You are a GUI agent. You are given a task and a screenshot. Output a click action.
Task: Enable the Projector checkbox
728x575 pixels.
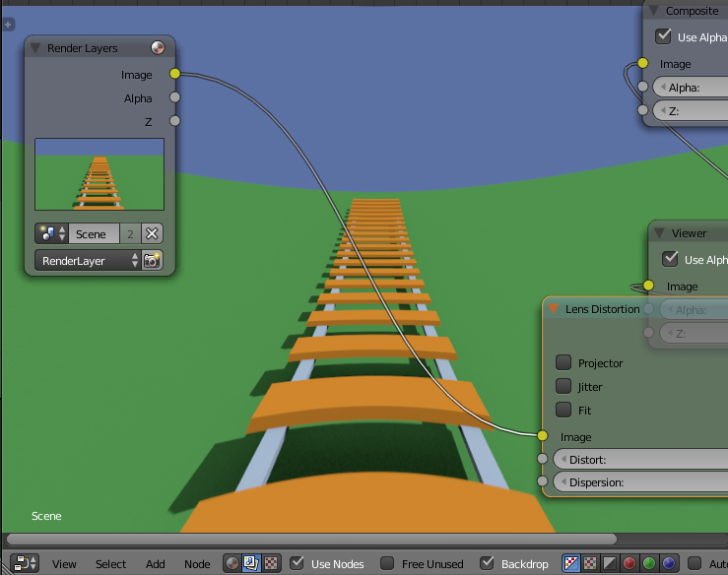pos(563,362)
